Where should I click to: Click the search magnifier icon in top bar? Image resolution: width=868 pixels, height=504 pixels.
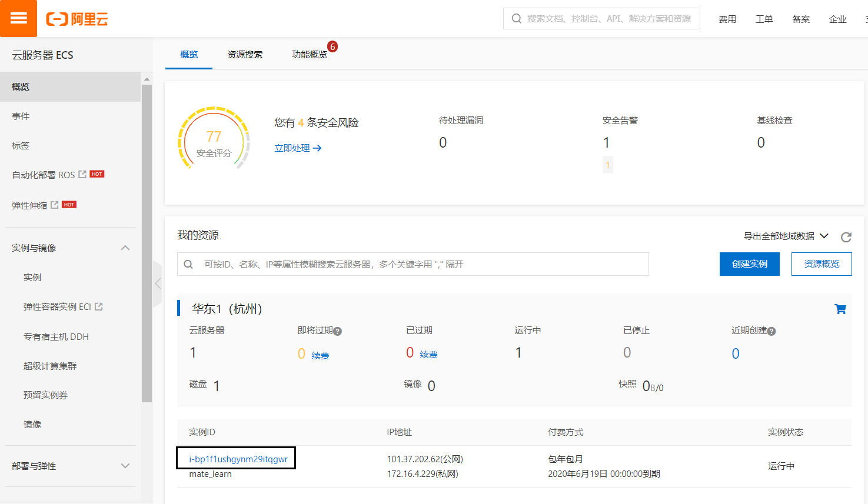[517, 19]
